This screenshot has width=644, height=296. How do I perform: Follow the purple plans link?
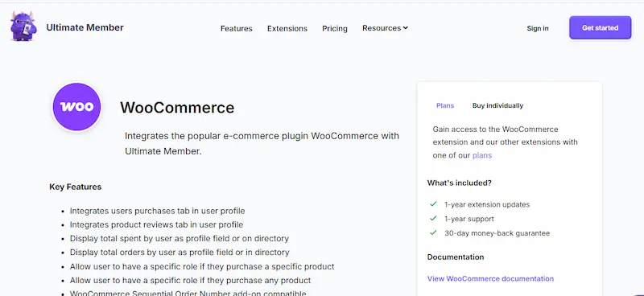[x=482, y=155]
